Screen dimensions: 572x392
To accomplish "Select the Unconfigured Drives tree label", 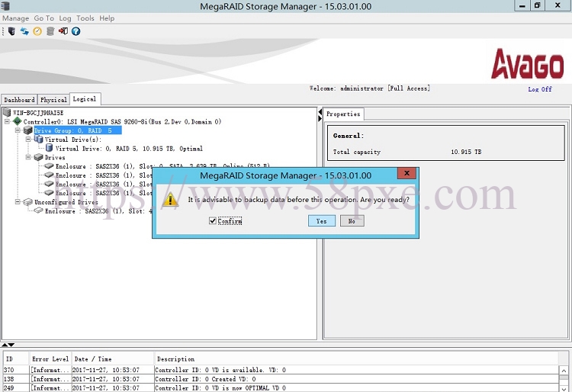I will tap(66, 202).
